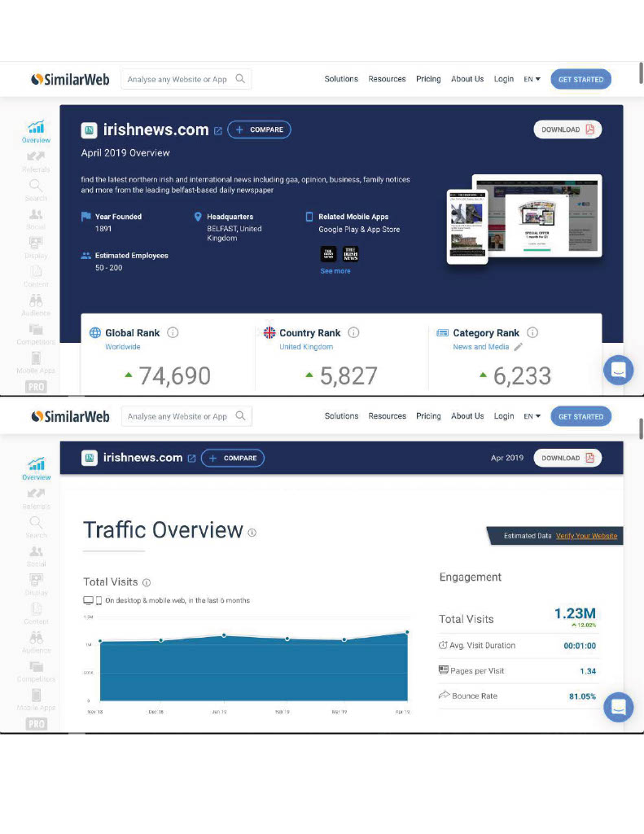The image size is (644, 834).
Task: Open Solutions menu in lower header
Action: (x=341, y=416)
